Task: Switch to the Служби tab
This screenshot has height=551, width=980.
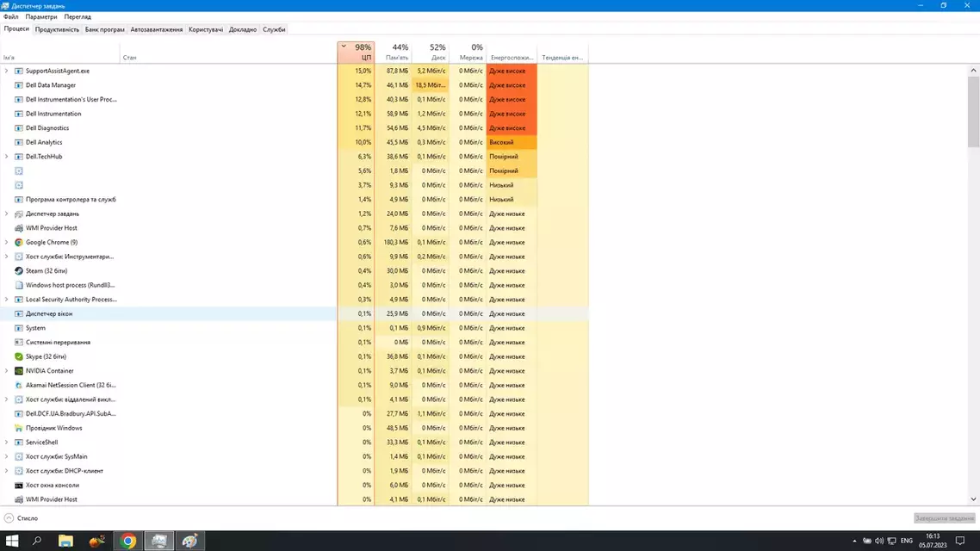Action: pos(274,29)
